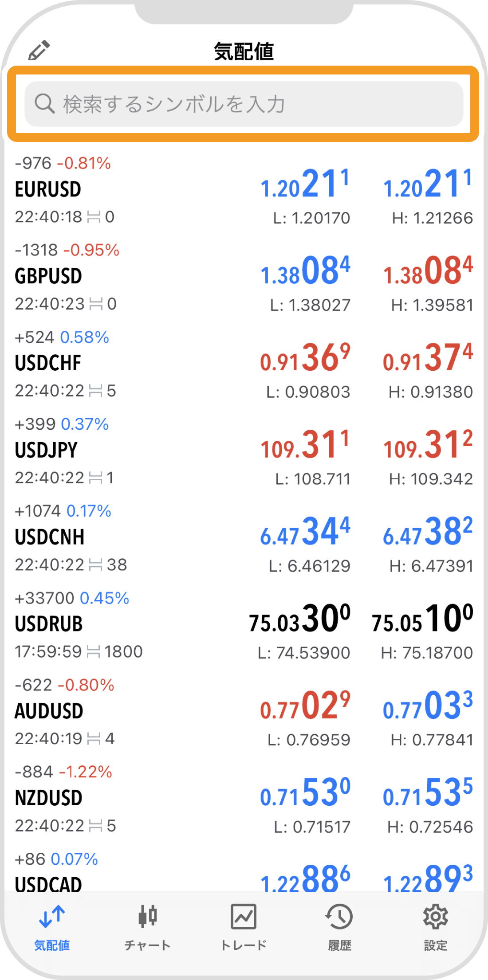
Task: Tap the NZDUSD bid price 0.71530
Action: 305,792
